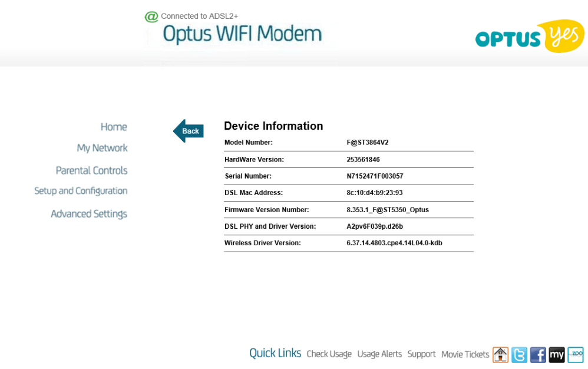Click the house home icon in footer

(x=500, y=355)
